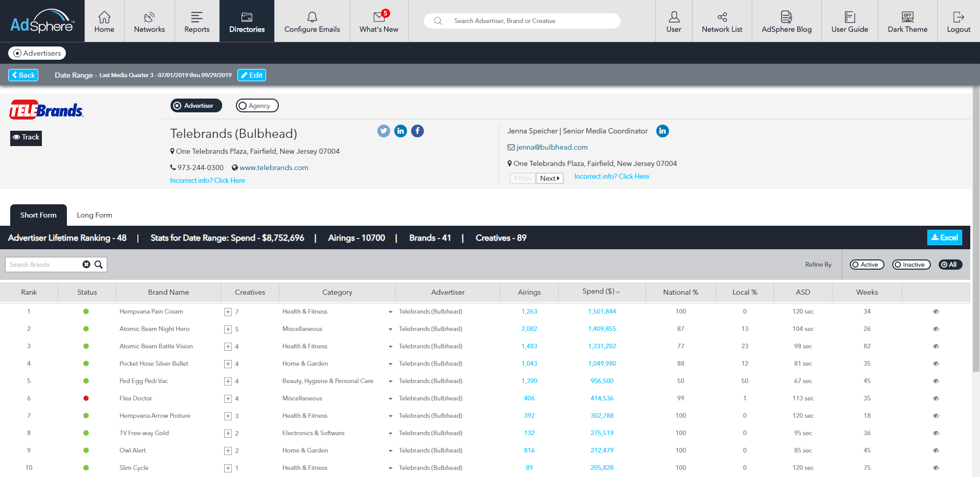Open the Configure Emails bell icon
The image size is (980, 477).
(x=312, y=17)
